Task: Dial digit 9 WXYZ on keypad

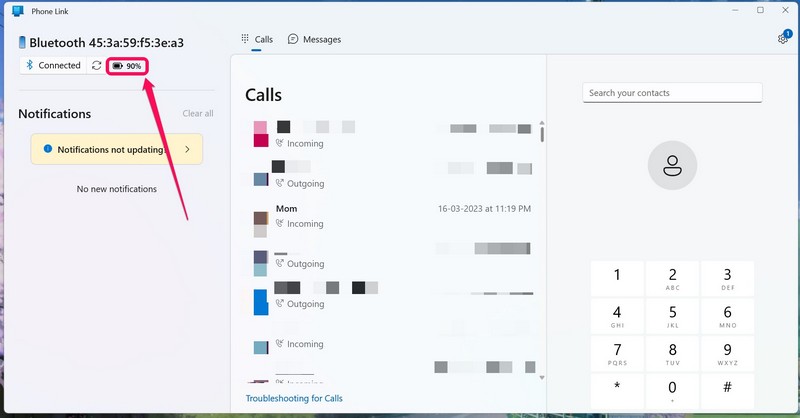Action: coord(728,354)
